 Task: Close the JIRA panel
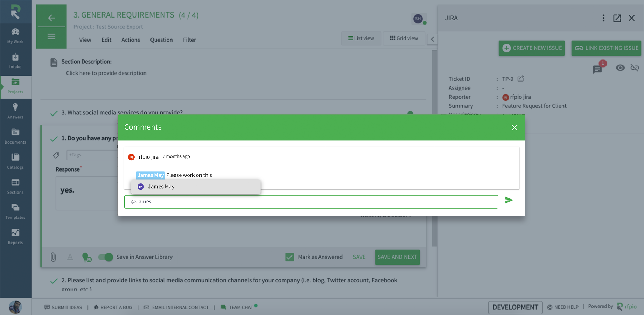tap(631, 18)
